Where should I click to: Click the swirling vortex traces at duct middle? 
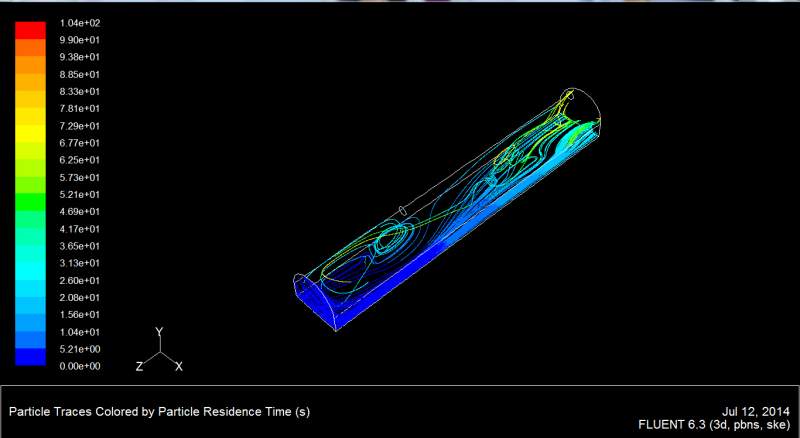pyautogui.click(x=391, y=238)
